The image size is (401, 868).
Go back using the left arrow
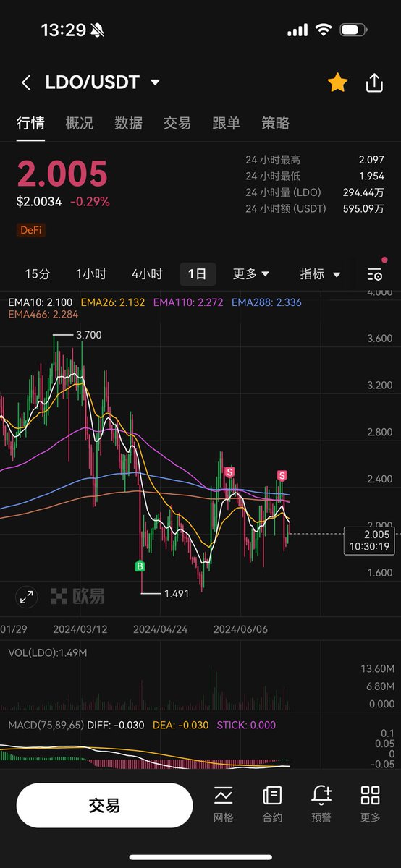pyautogui.click(x=26, y=82)
